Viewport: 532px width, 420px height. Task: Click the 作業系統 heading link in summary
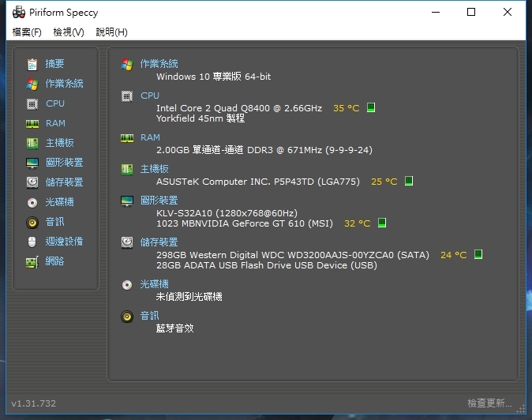click(159, 64)
